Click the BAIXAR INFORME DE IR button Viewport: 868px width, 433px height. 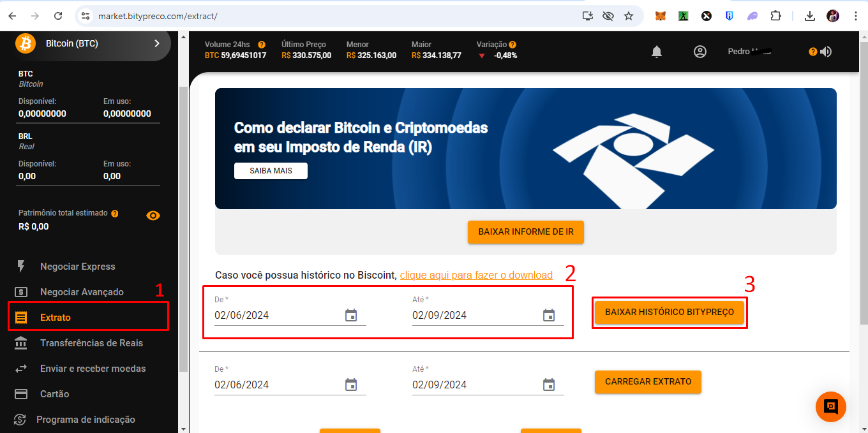(x=526, y=232)
